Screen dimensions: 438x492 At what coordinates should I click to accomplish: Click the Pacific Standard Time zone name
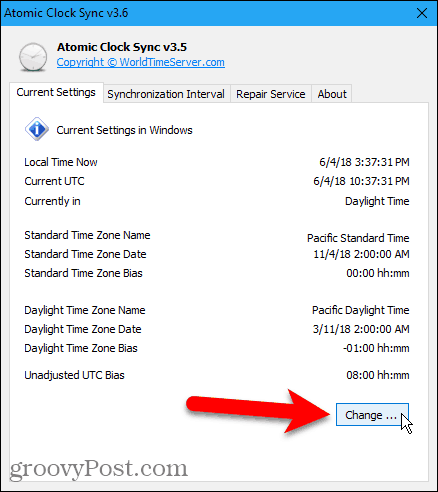(358, 238)
